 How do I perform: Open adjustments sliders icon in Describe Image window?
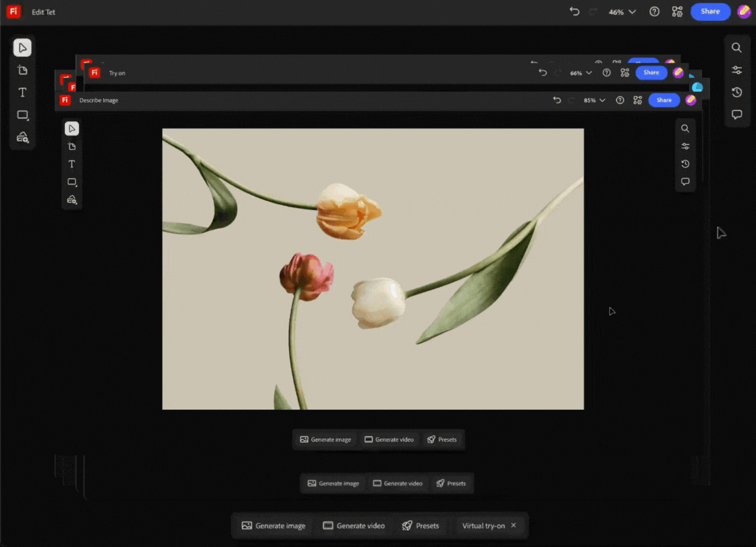point(685,147)
